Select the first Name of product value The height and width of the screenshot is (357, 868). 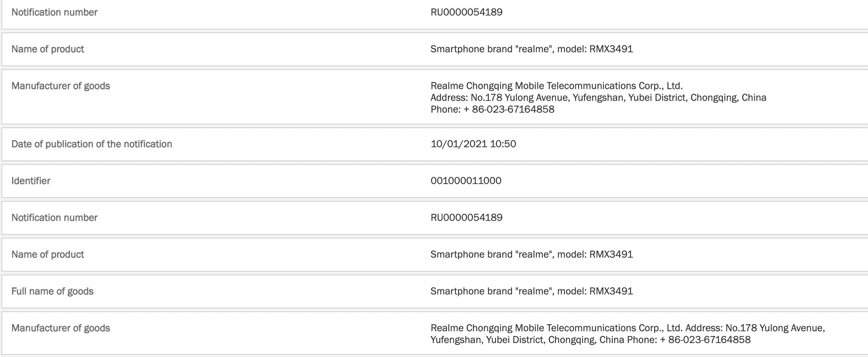(x=531, y=49)
